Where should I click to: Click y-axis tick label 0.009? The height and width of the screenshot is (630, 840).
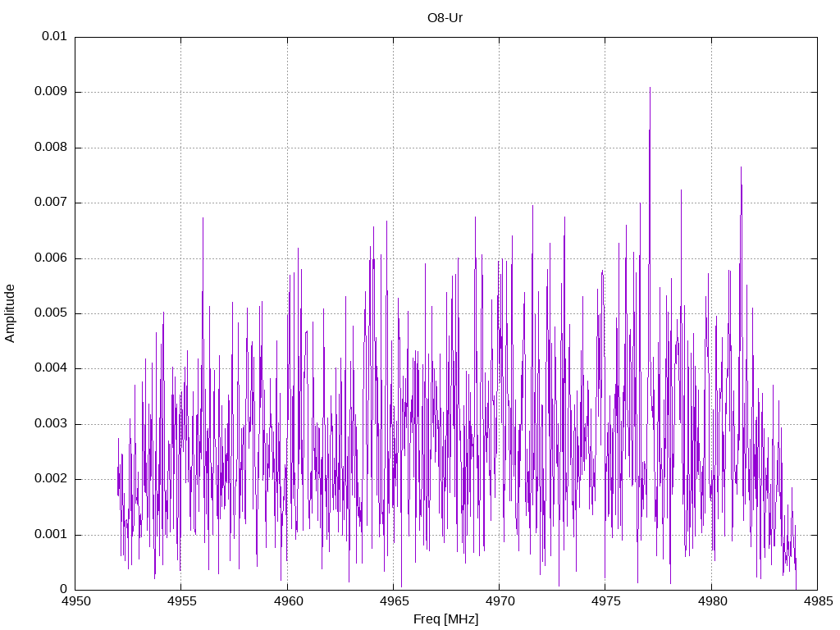51,91
